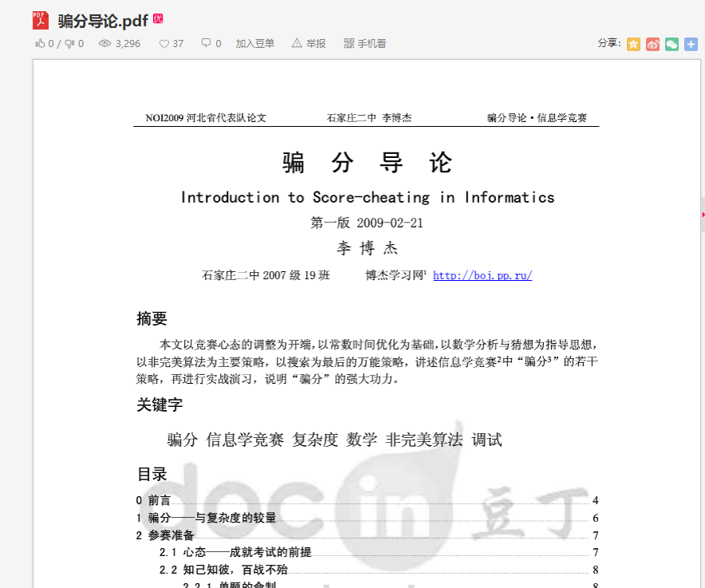Click the yellow star share icon
The width and height of the screenshot is (705, 588).
(x=633, y=44)
